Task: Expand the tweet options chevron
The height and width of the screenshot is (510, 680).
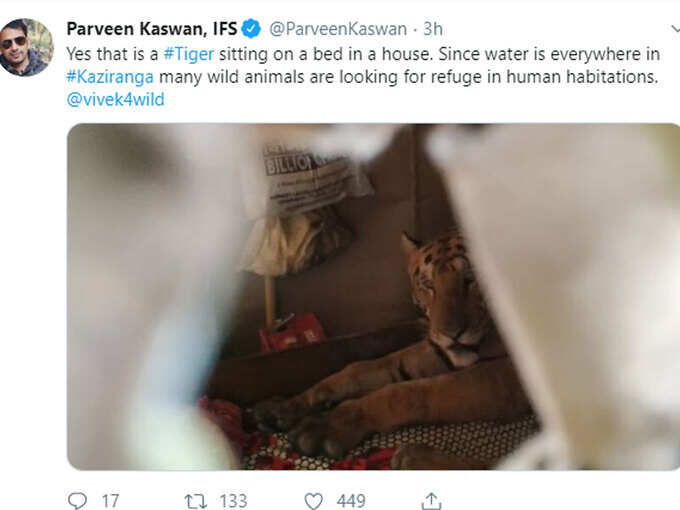Action: 675,29
